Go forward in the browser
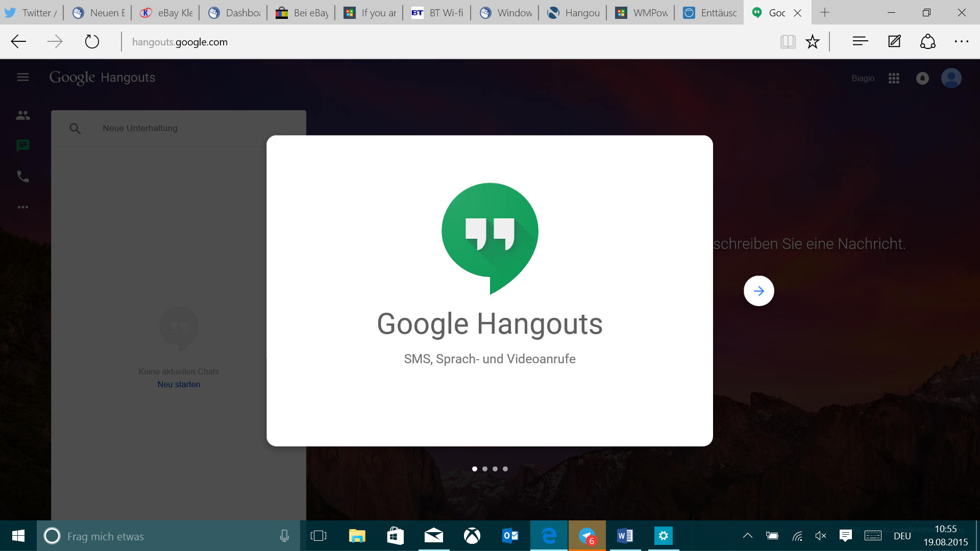 tap(55, 41)
